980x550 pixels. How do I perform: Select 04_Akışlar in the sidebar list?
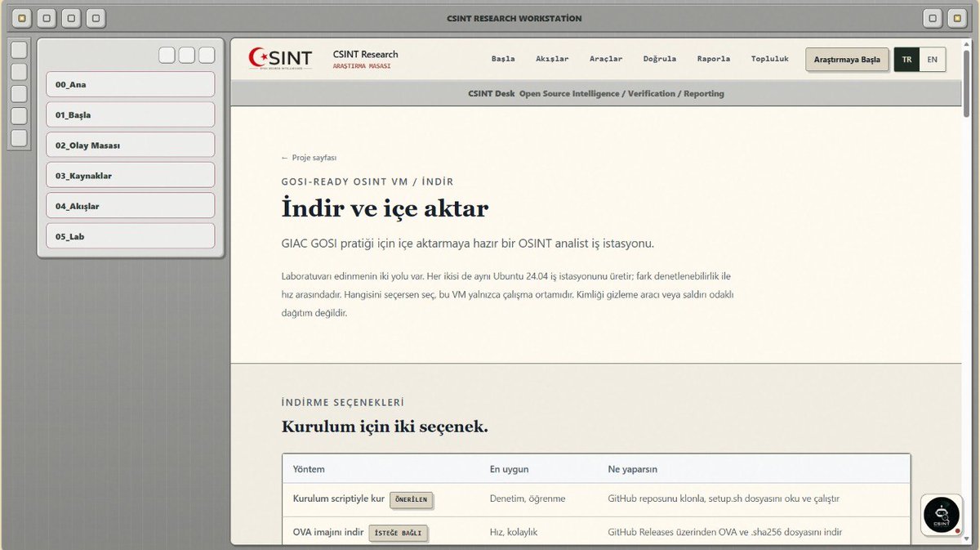tap(131, 206)
